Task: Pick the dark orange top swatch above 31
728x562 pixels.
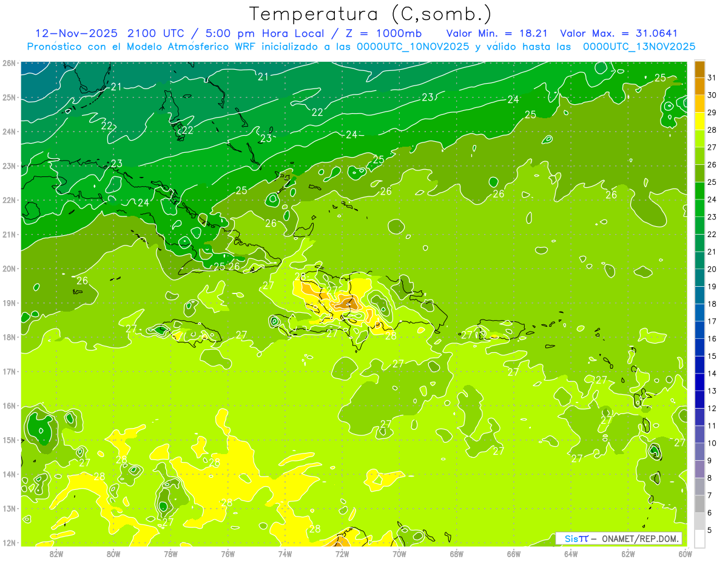Action: pyautogui.click(x=699, y=70)
